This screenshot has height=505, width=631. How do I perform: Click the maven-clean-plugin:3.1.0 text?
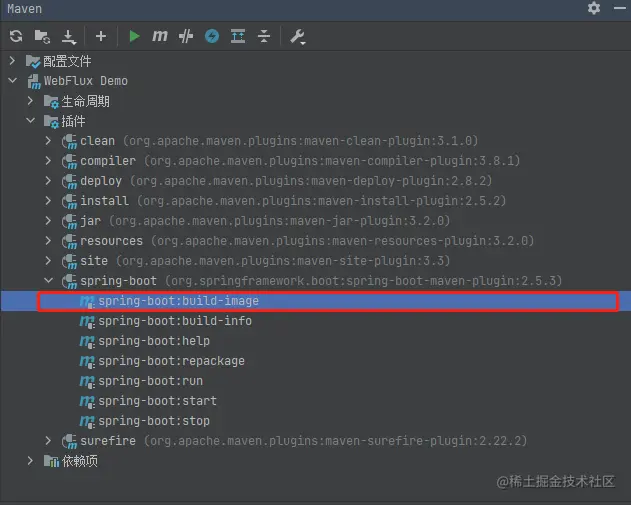click(x=387, y=141)
